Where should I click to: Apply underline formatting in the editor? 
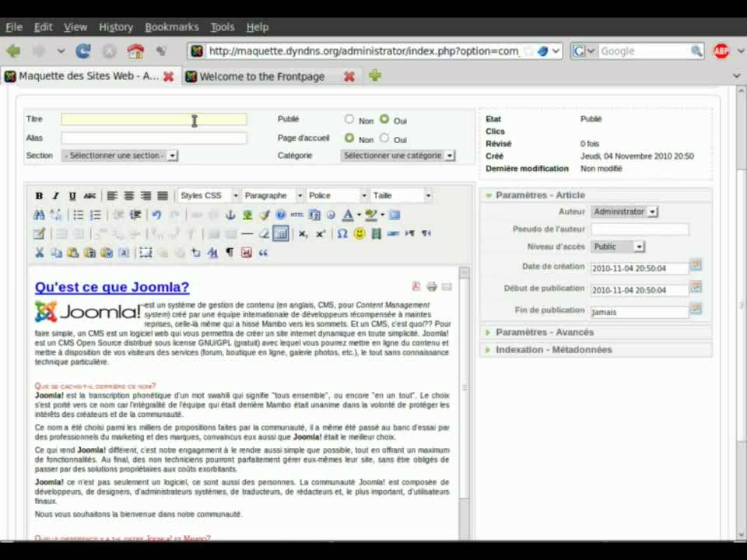[72, 196]
